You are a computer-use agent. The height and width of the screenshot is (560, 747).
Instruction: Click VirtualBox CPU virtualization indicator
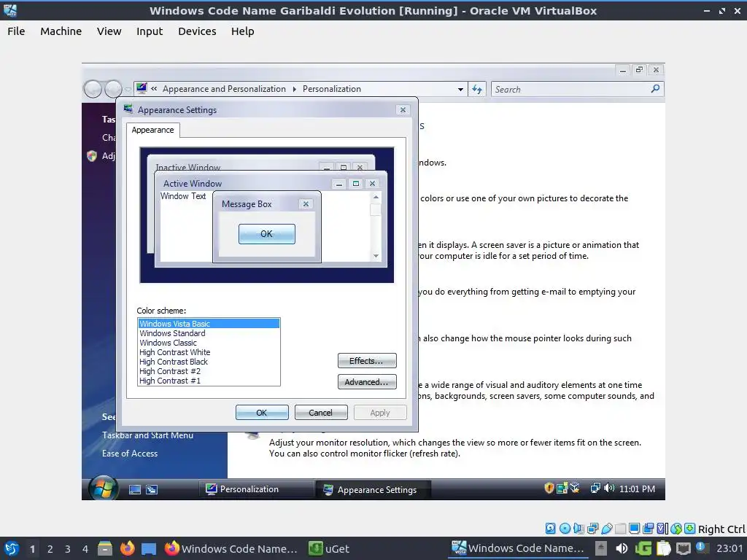tap(662, 528)
